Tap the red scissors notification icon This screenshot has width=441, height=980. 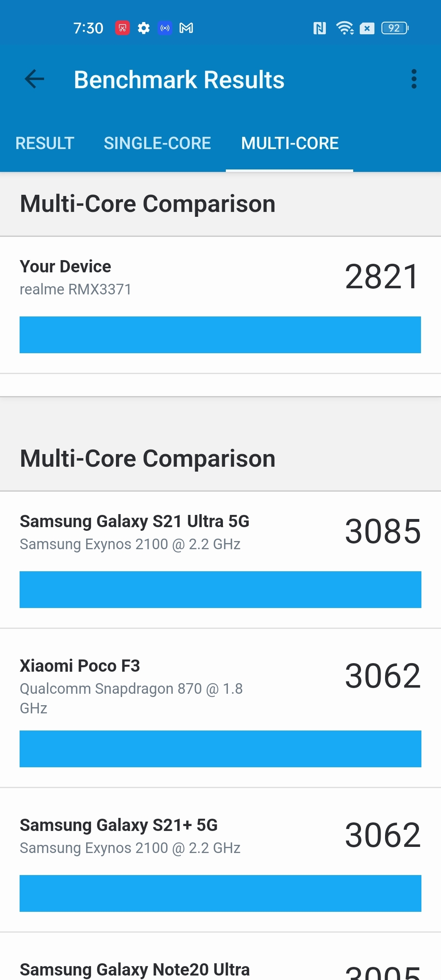point(122,28)
